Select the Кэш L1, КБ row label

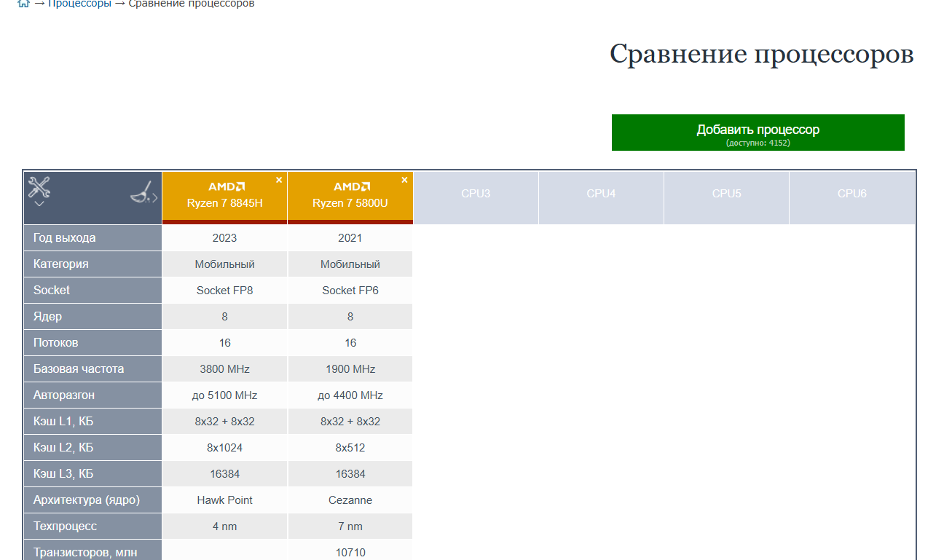tap(93, 422)
